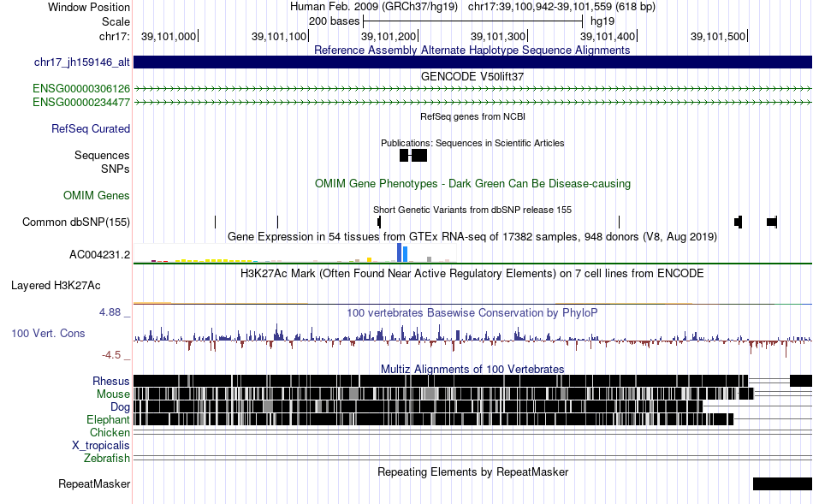Select the dbSNP variant block before 39,101,500
This screenshot has height=504, width=813.
[739, 222]
